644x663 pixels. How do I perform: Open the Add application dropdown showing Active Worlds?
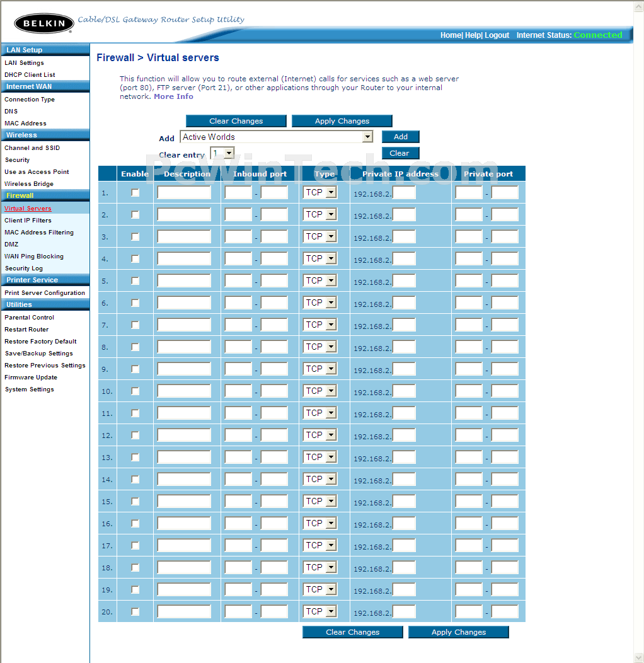277,137
